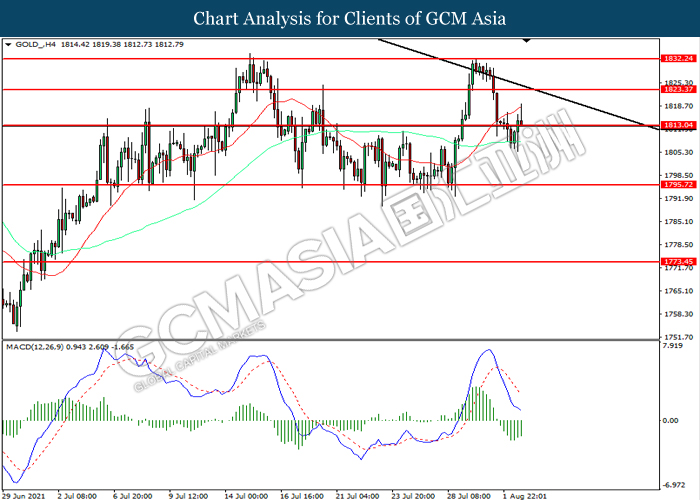Viewport: 700px width, 500px height.
Task: Click the triangle beside the GOLD_,H4 symbol label
Action: click(8, 45)
